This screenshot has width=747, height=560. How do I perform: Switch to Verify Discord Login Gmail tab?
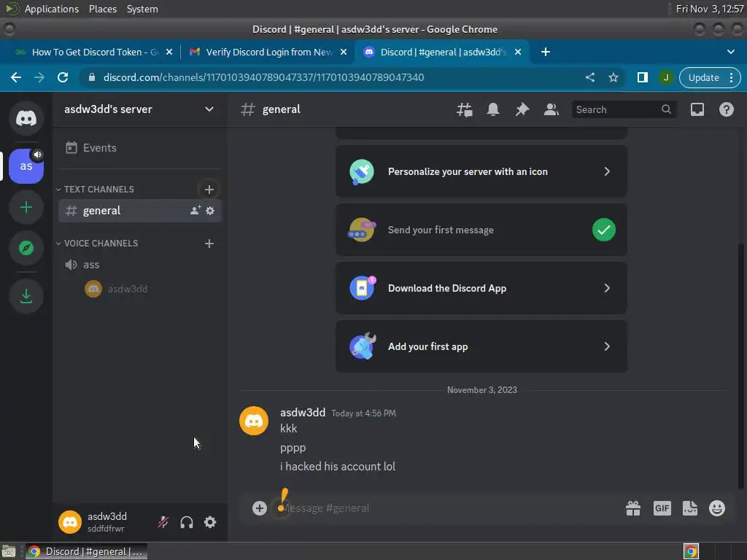(x=267, y=52)
